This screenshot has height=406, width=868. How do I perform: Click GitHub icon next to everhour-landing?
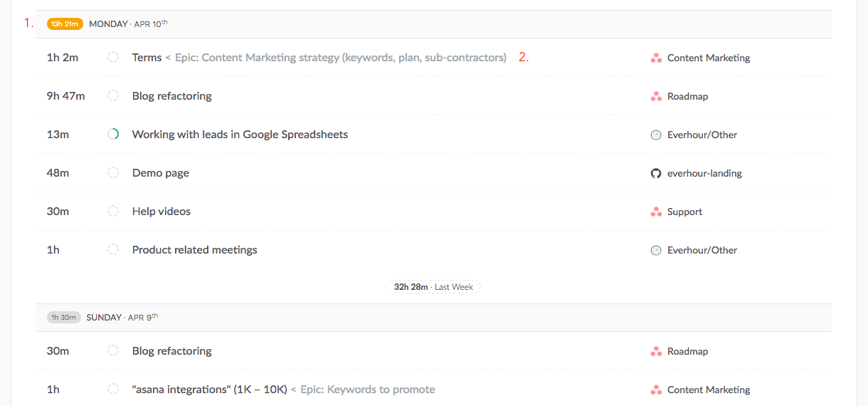click(x=656, y=173)
